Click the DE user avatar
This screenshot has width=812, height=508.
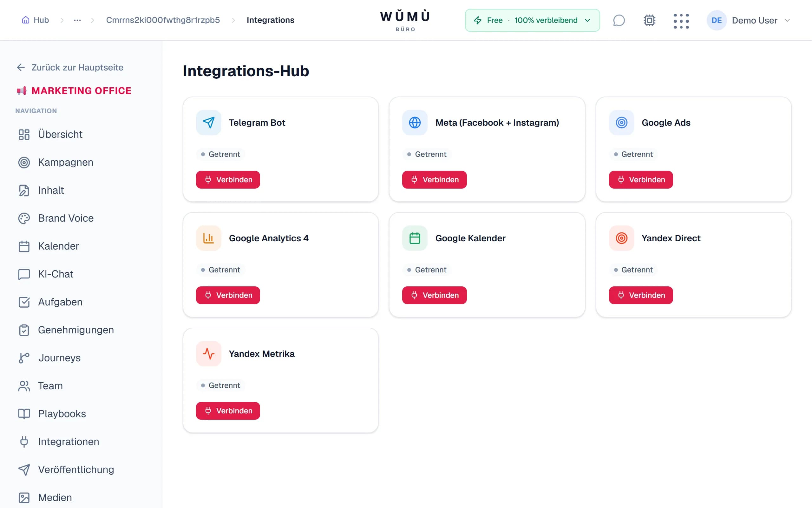click(x=717, y=20)
